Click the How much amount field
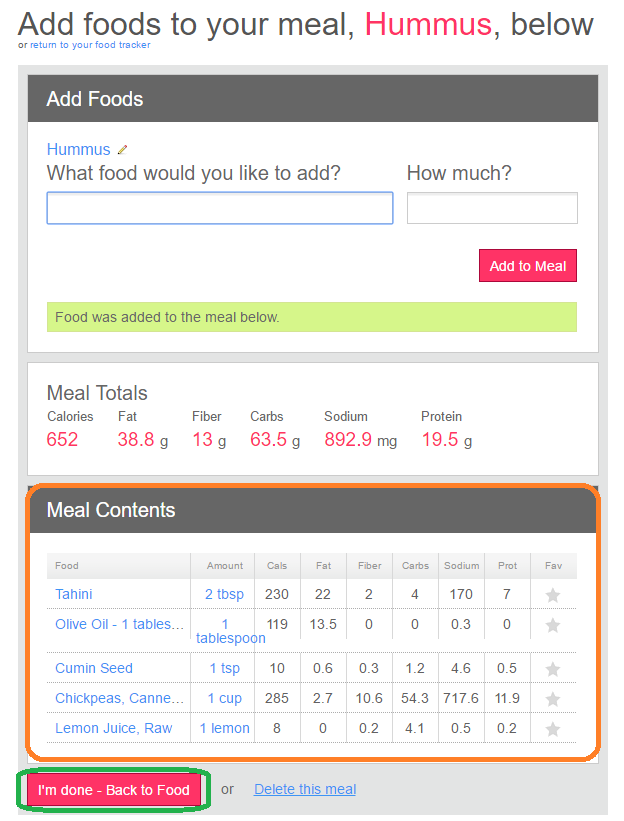Viewport: 624px width, 821px height. coord(492,208)
